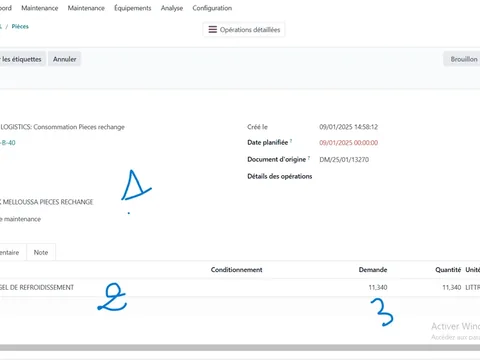Click the Créé le date value
Viewport: 480px width, 360px height.
(349, 127)
